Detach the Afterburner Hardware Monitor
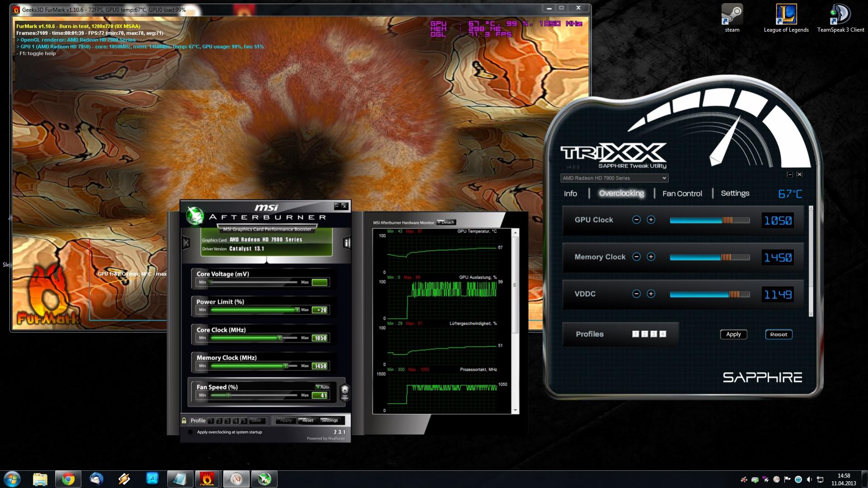 click(446, 222)
